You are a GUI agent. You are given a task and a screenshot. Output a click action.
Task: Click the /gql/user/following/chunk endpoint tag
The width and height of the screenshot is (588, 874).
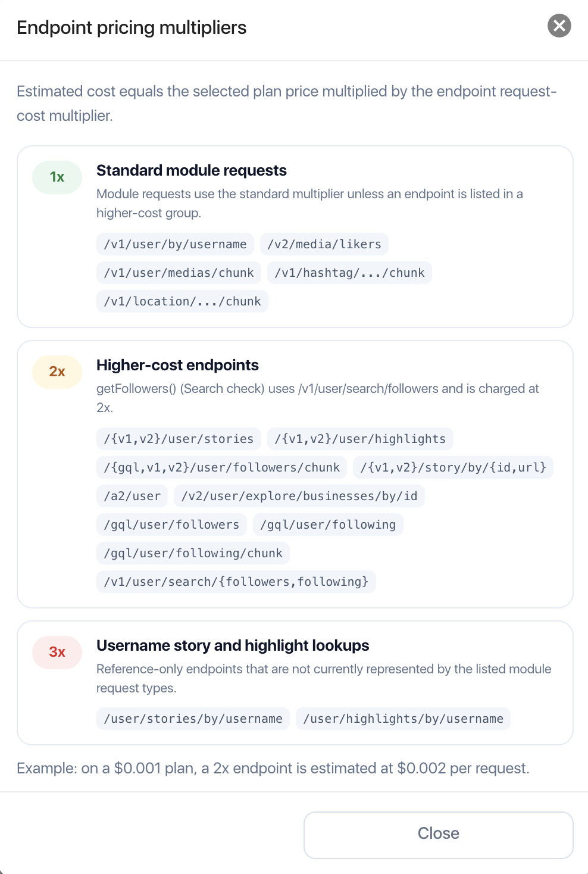193,553
